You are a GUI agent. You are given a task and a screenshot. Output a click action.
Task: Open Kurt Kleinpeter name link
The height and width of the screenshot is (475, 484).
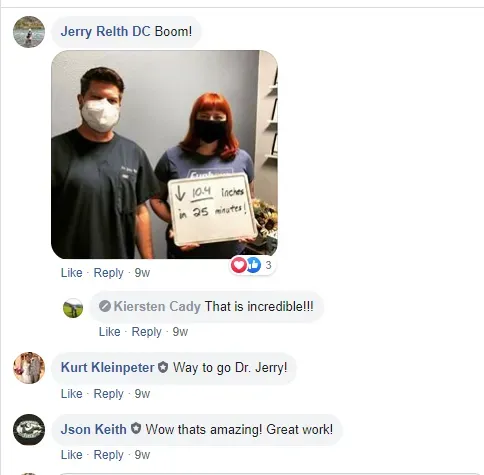(x=107, y=367)
